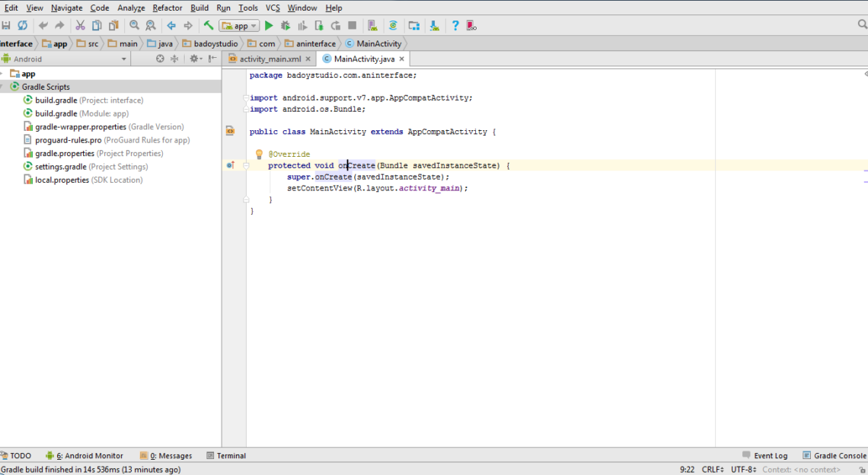This screenshot has width=868, height=475.
Task: Click the Help question mark icon
Action: click(x=455, y=26)
